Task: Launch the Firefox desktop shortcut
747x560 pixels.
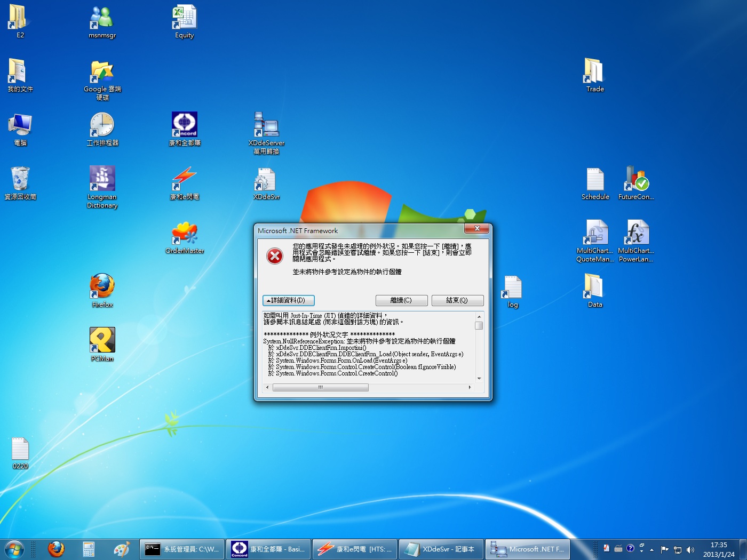Action: point(102,291)
